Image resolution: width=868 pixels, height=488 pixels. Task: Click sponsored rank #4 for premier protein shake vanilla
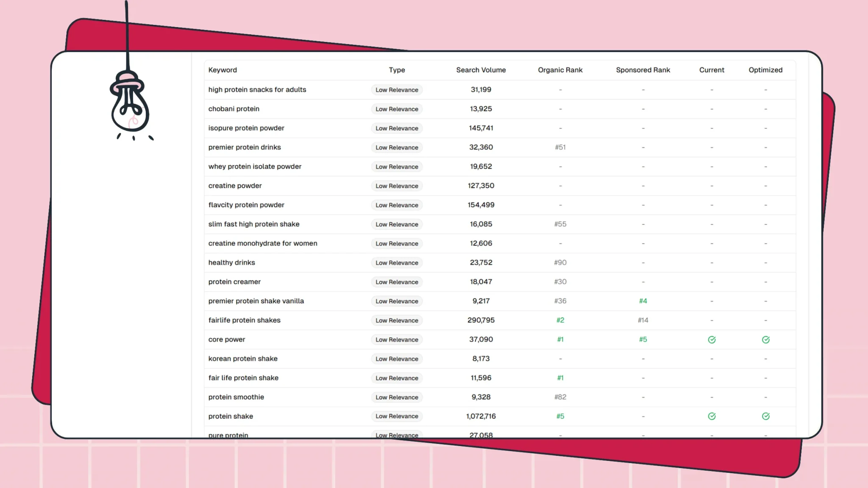pyautogui.click(x=643, y=301)
